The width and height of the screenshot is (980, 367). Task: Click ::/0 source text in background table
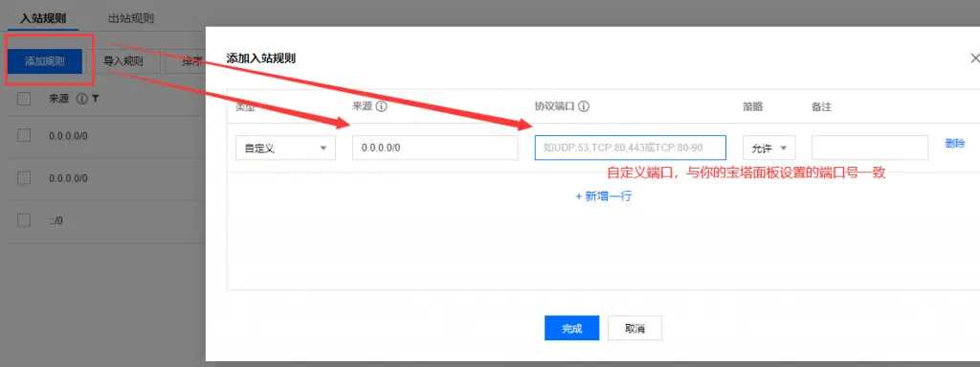pyautogui.click(x=56, y=220)
